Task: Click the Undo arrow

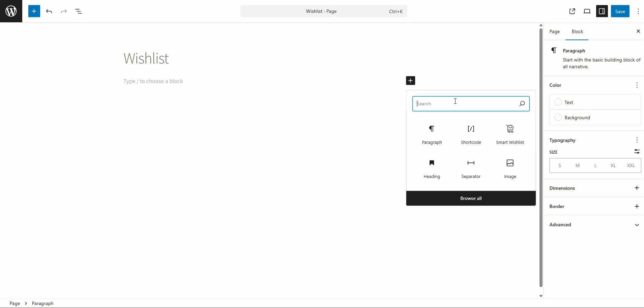Action: tap(49, 11)
